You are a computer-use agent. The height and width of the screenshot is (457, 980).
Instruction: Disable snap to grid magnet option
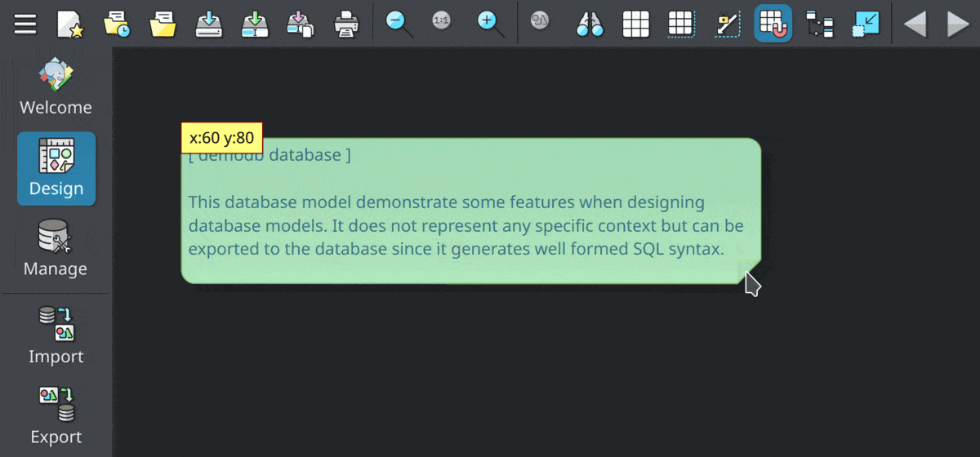tap(773, 24)
